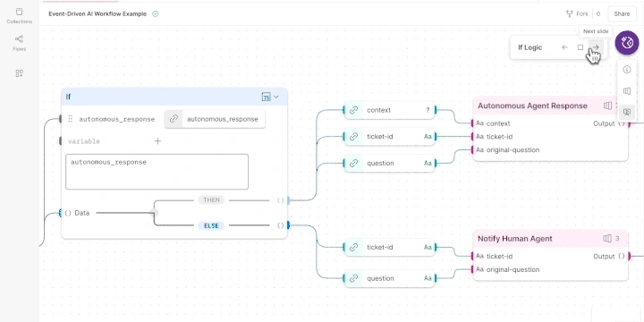Click the Aa type on the upper ticket-id node

pyautogui.click(x=428, y=136)
